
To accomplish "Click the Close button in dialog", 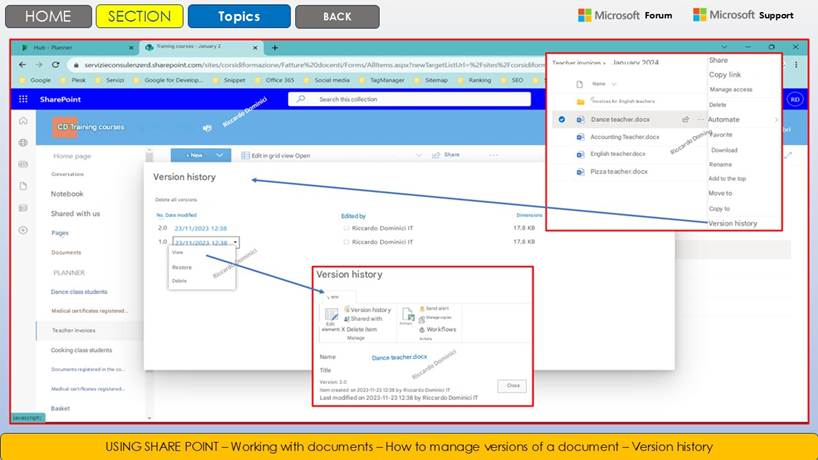I will 511,386.
